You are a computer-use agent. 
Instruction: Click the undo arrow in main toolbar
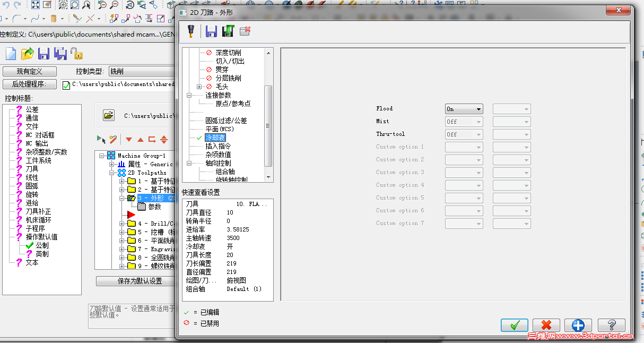[x=5, y=5]
